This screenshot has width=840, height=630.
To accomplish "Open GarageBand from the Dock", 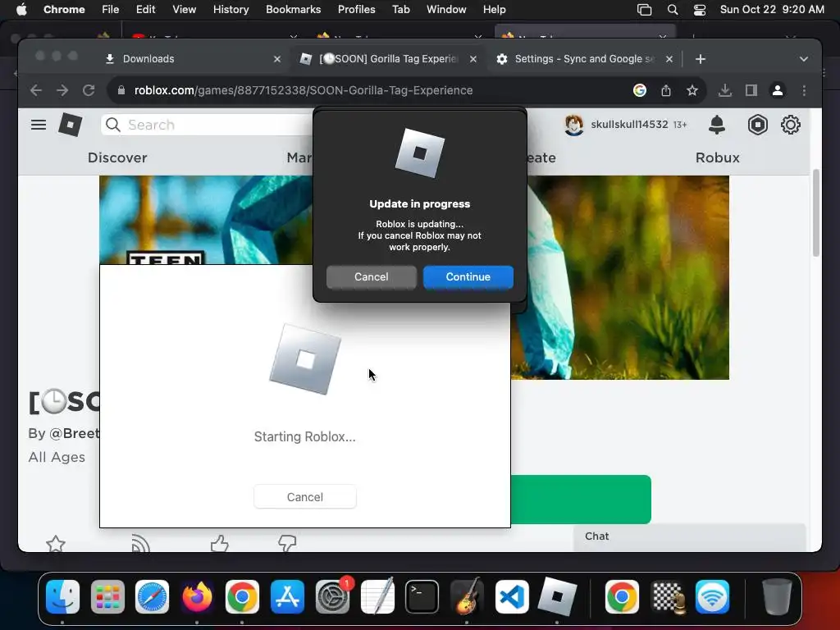I will [x=467, y=596].
